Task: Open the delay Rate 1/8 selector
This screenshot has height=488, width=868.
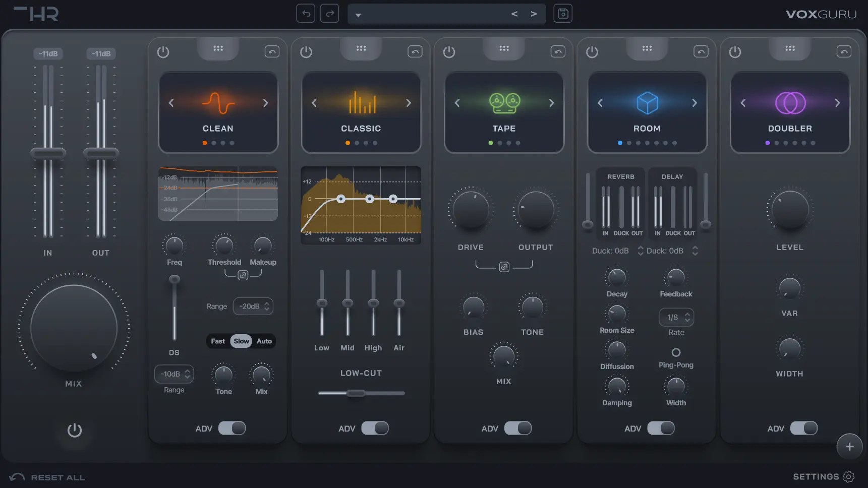Action: (x=676, y=317)
